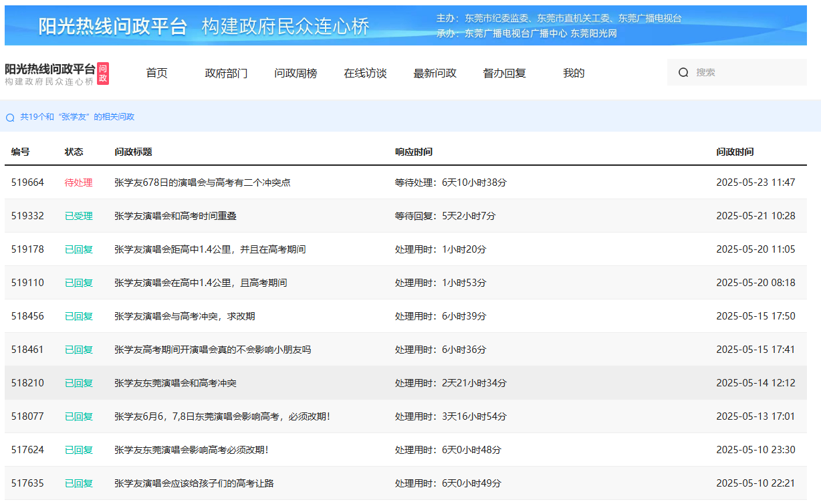
Task: Click 处理用时：6天0小时48分 cell
Action: 447,450
